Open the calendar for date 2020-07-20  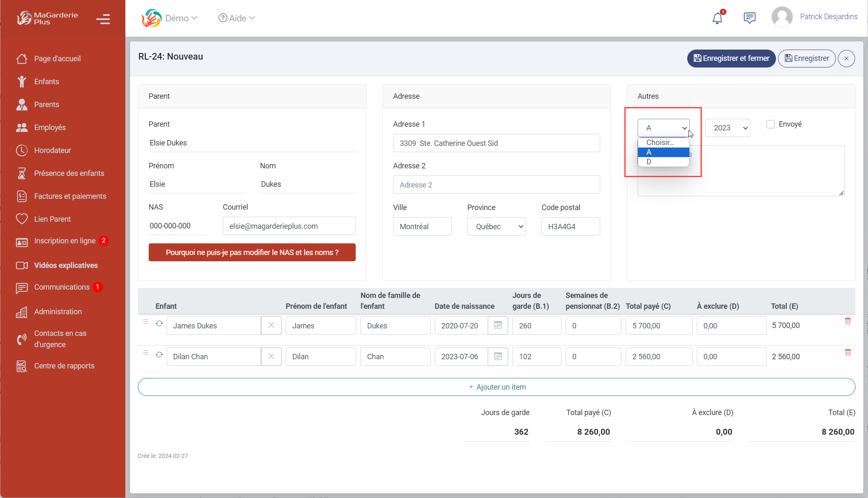[498, 325]
